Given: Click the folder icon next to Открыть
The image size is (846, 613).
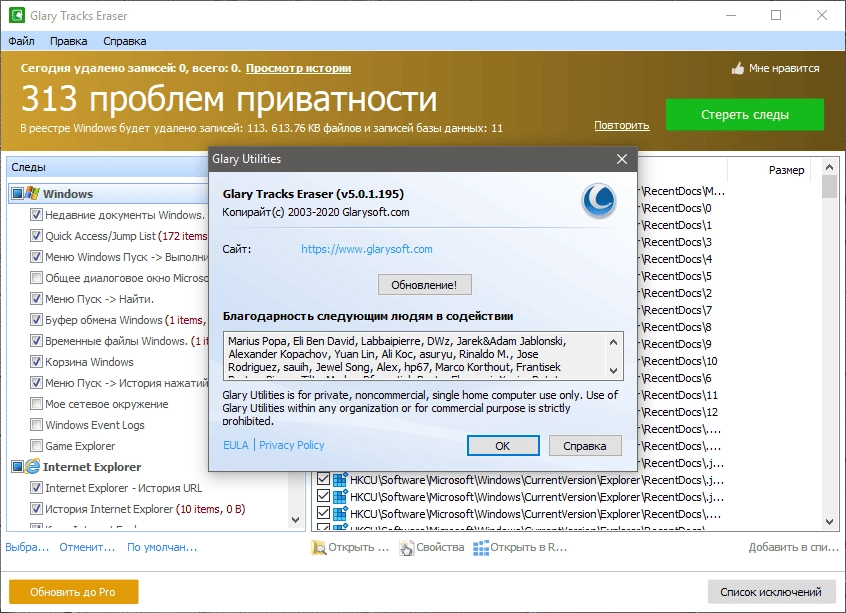Looking at the screenshot, I should (318, 548).
